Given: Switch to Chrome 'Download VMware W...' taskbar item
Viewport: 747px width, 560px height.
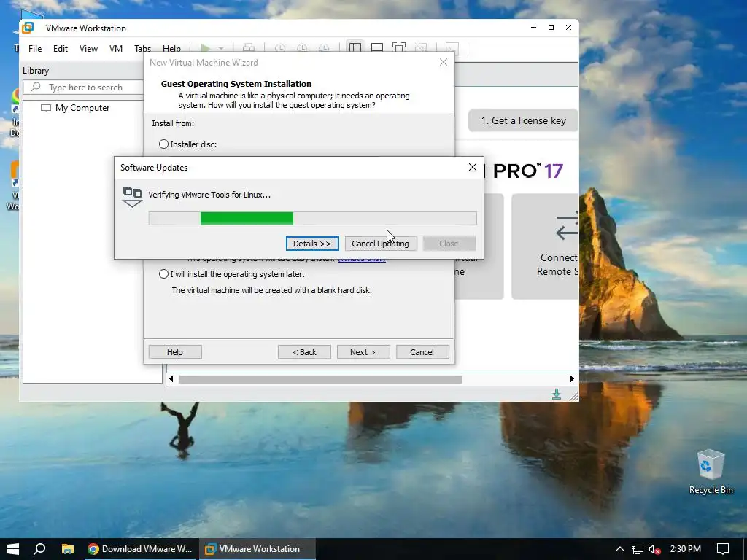Looking at the screenshot, I should click(x=140, y=549).
